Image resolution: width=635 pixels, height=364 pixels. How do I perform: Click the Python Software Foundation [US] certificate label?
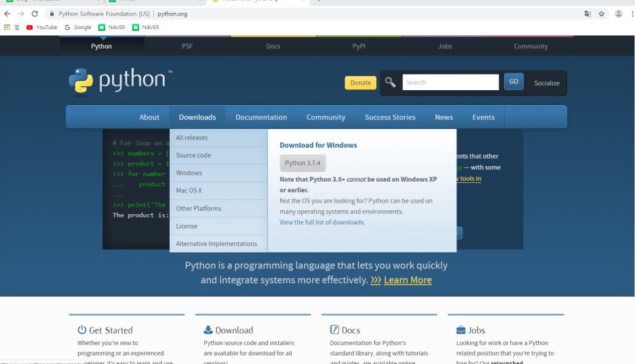click(104, 14)
